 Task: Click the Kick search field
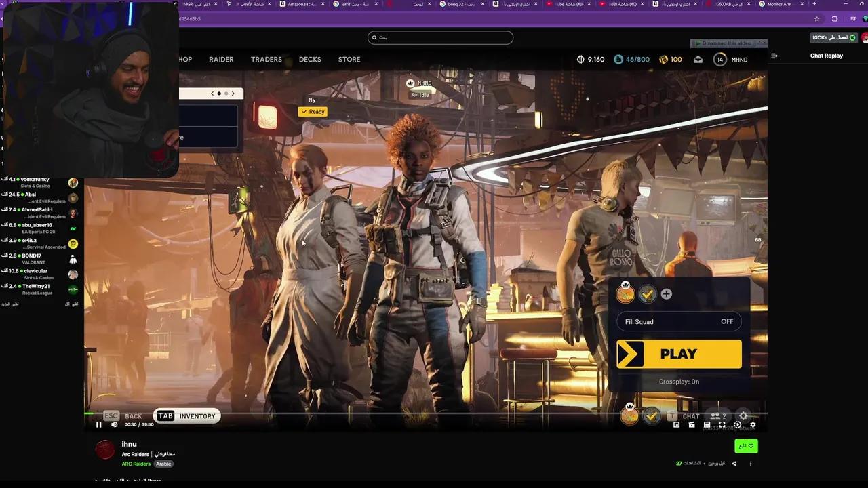pos(440,37)
